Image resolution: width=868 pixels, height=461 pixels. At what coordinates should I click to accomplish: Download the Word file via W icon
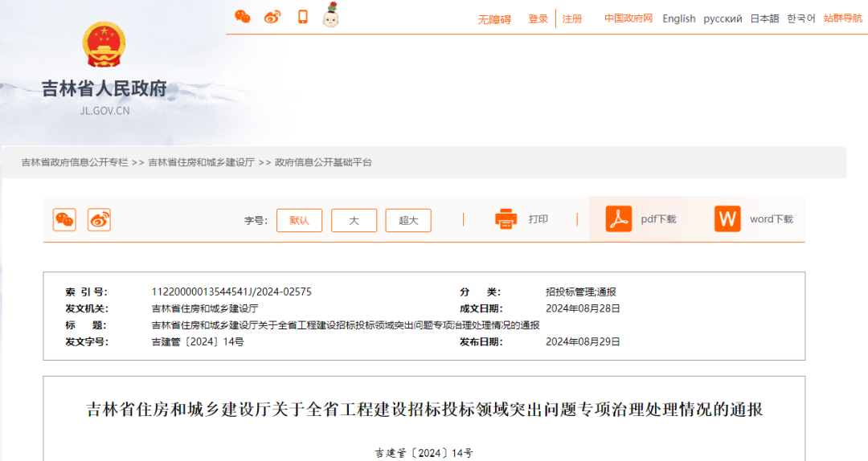click(727, 219)
